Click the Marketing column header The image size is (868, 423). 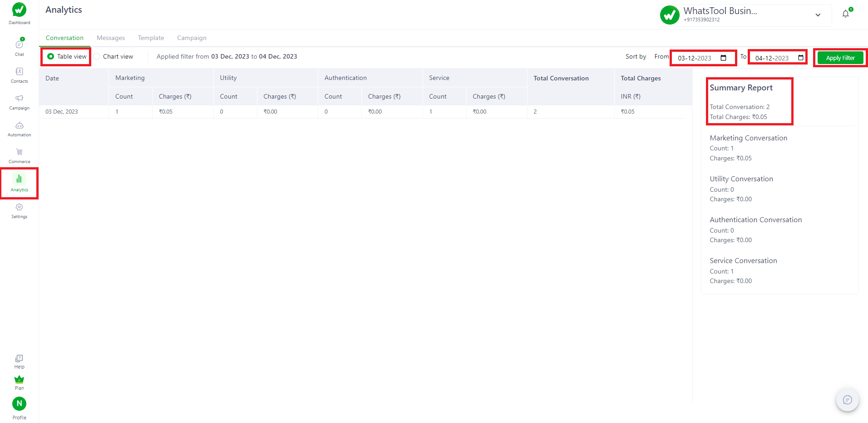click(x=130, y=78)
